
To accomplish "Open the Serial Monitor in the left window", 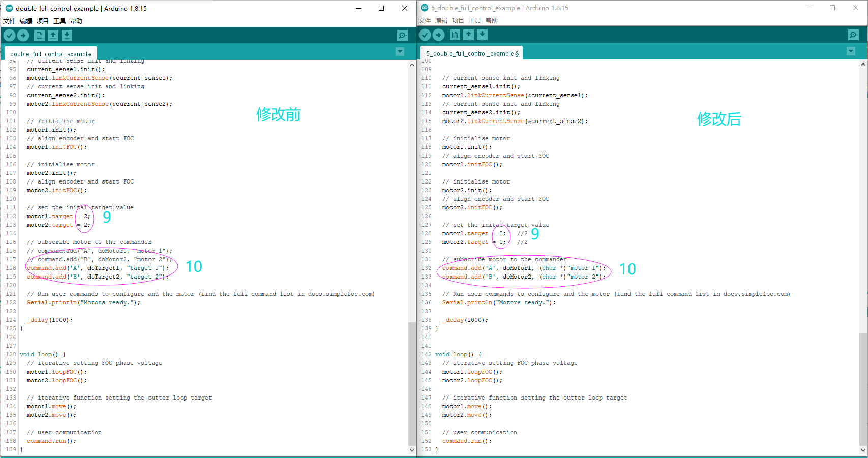I will coord(402,35).
